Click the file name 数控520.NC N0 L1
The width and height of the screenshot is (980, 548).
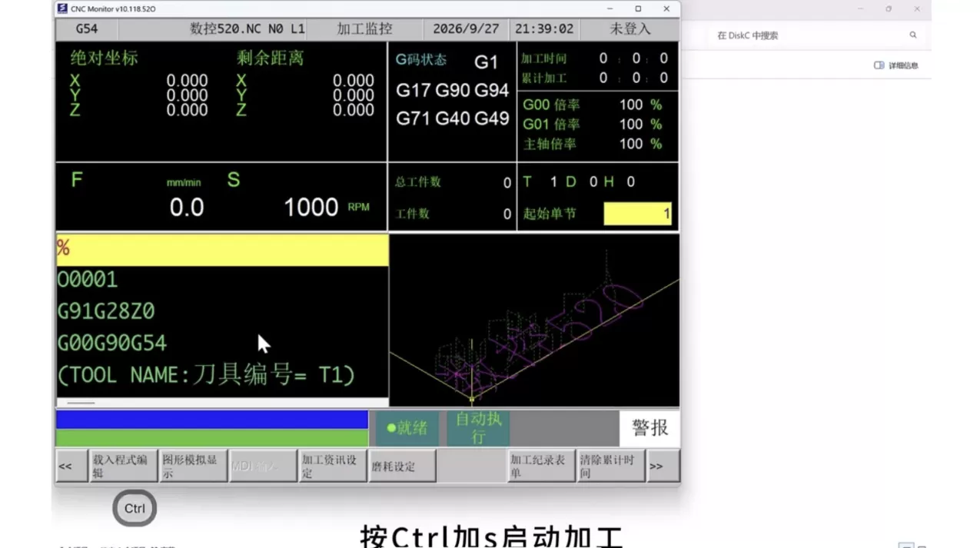tap(247, 28)
